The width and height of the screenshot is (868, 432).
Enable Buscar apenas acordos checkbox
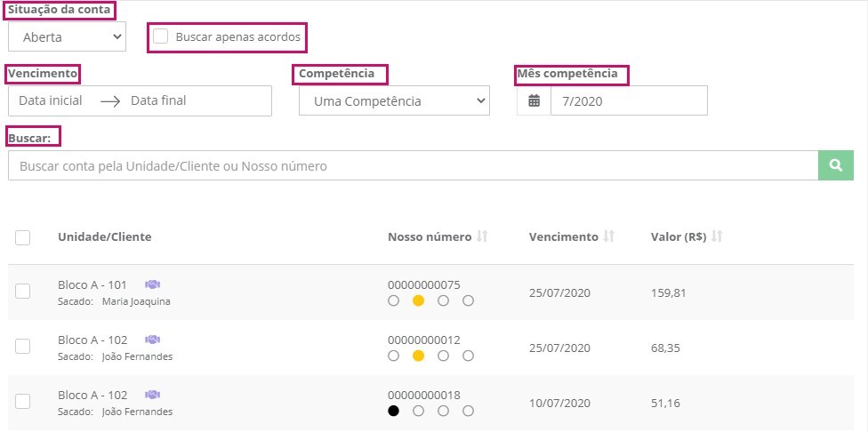click(161, 36)
